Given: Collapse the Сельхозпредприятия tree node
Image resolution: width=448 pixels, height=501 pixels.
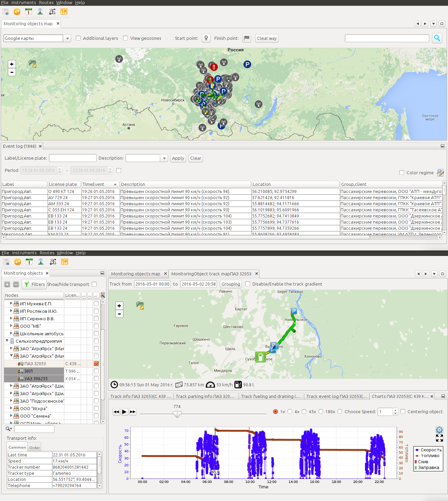Looking at the screenshot, I should pyautogui.click(x=7, y=341).
